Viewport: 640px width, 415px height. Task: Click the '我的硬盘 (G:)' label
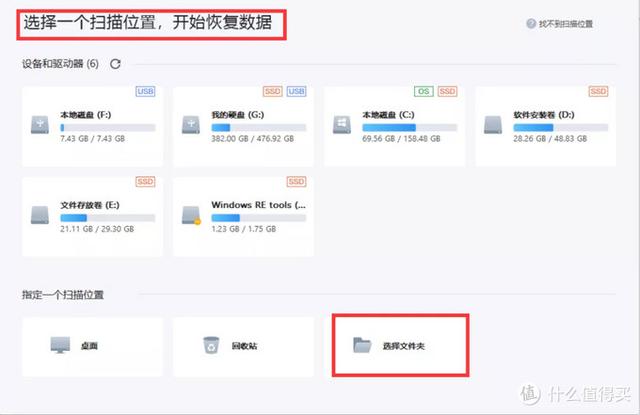click(238, 115)
